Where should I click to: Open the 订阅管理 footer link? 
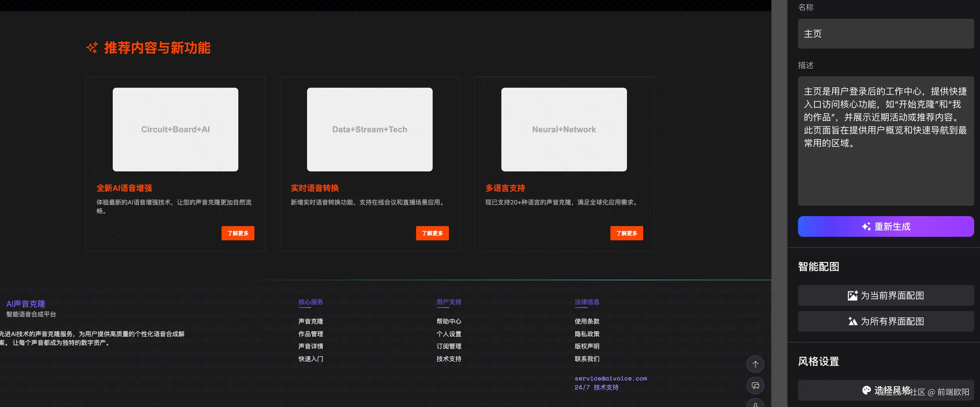449,346
